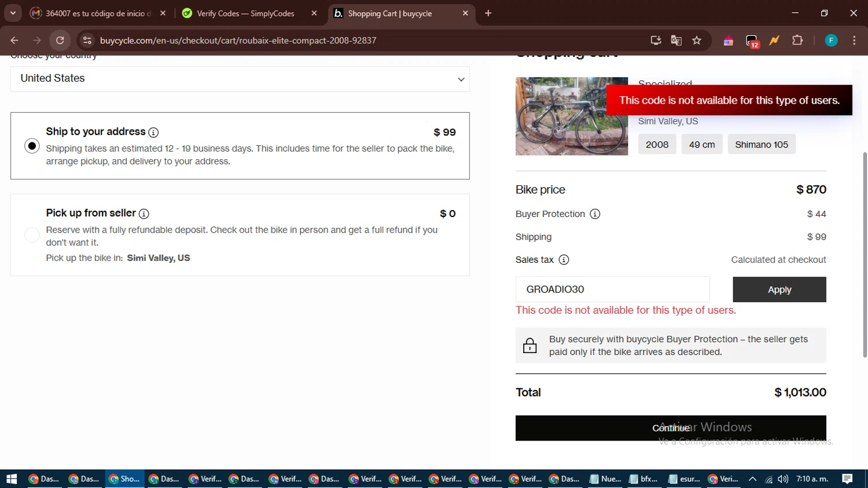Close the Gmail '364007 es tu código' tab

click(163, 13)
